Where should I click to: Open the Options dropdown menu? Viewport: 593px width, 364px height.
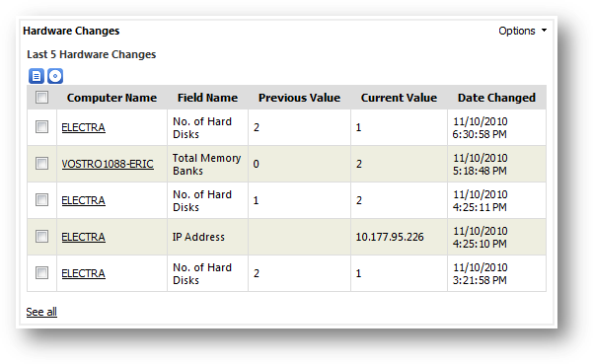(522, 31)
